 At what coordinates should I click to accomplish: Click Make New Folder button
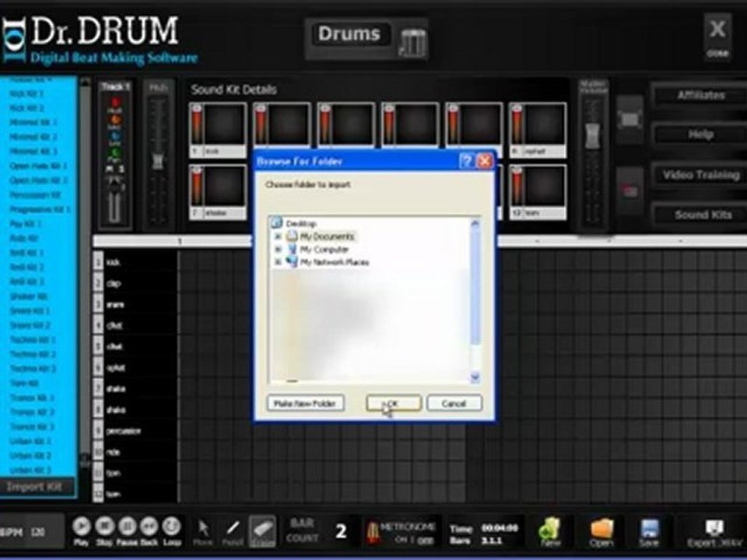(x=305, y=404)
